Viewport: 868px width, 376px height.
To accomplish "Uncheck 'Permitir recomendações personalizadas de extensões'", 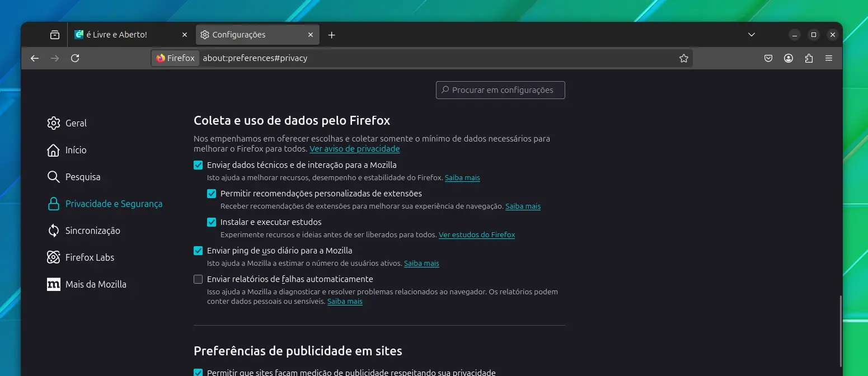I will click(x=212, y=194).
